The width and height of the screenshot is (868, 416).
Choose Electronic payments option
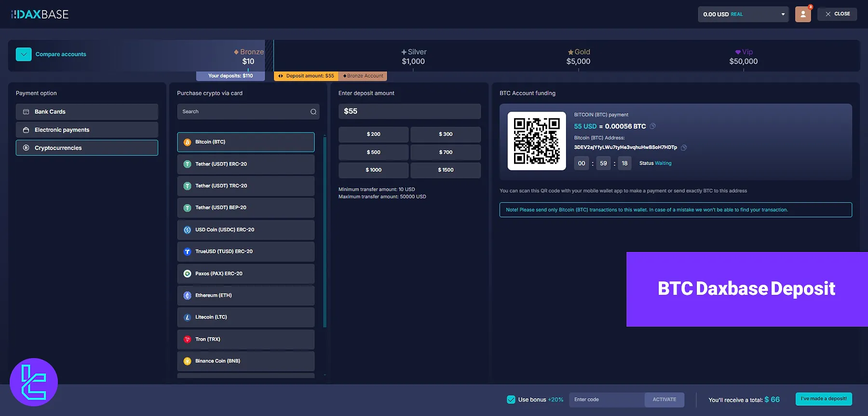tap(87, 130)
